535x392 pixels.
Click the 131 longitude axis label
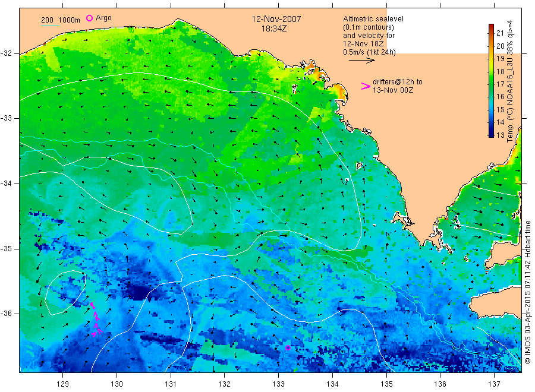click(171, 384)
